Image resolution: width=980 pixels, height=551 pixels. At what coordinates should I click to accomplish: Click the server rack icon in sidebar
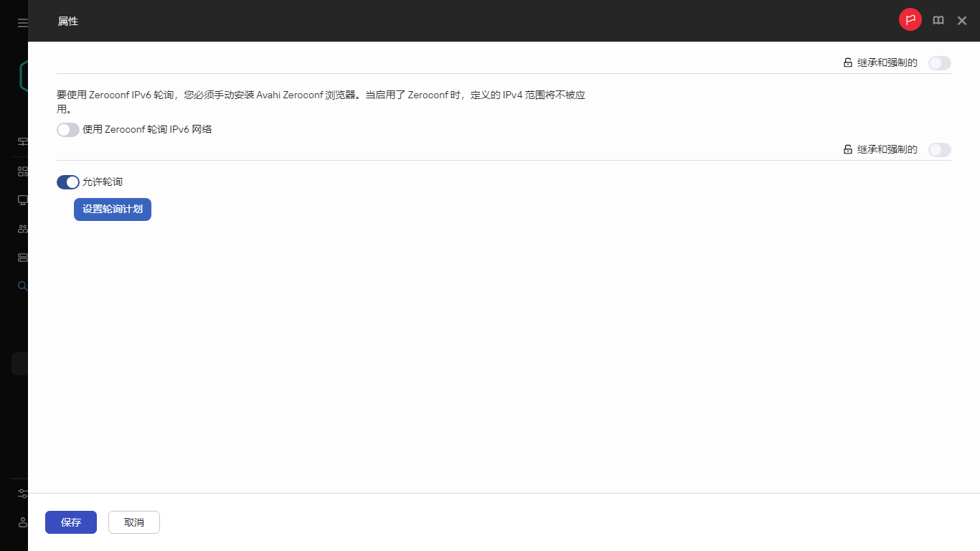pos(22,257)
